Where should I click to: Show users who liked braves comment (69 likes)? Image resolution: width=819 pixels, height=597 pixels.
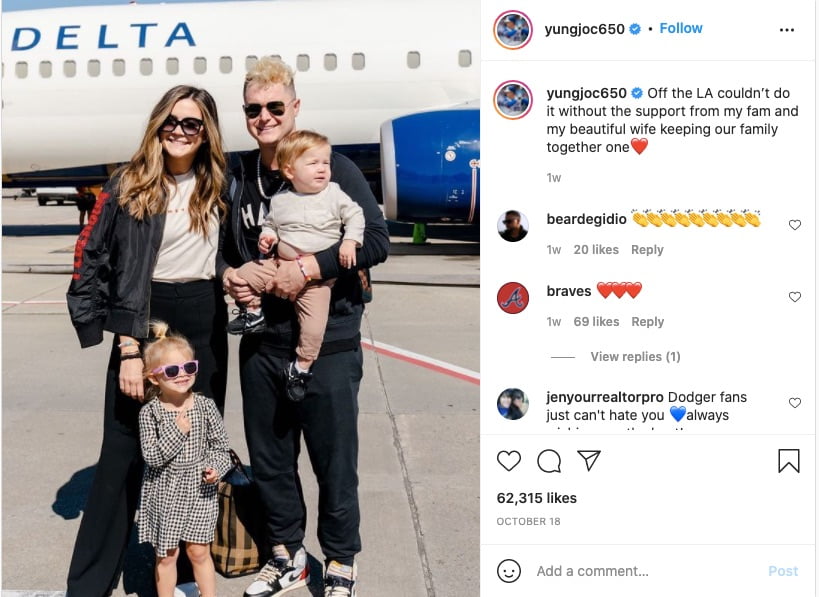pyautogui.click(x=596, y=322)
